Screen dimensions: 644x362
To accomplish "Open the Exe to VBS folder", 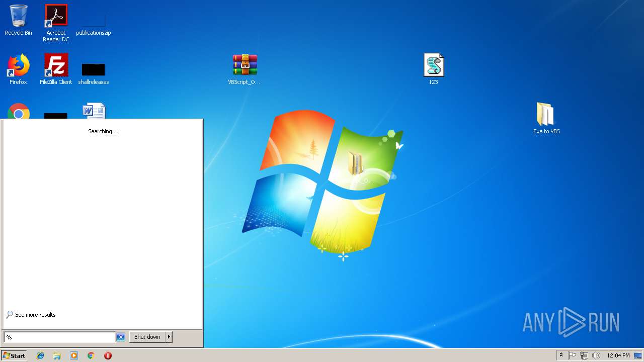I will [x=546, y=119].
